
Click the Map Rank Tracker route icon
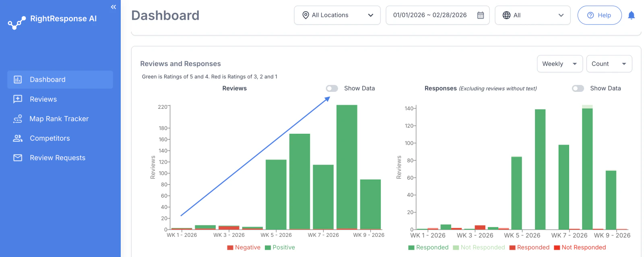point(18,119)
